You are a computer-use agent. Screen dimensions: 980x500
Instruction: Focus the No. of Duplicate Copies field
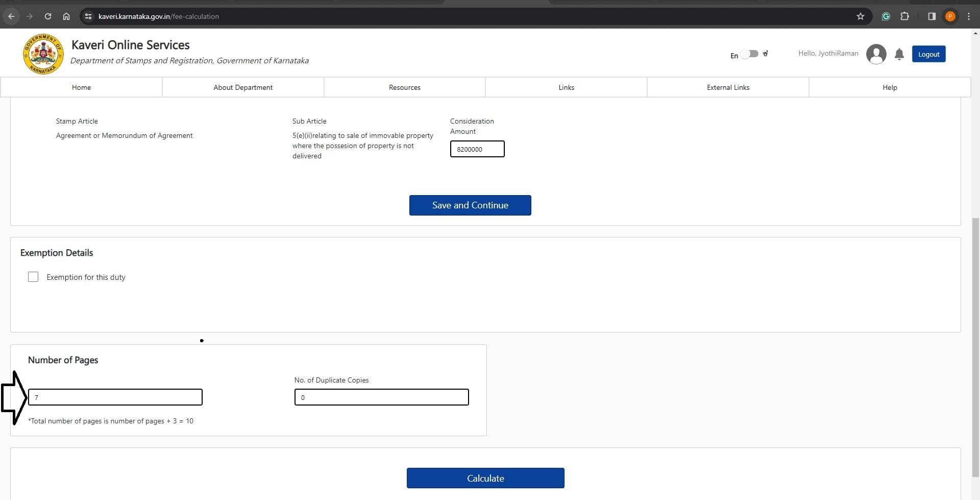pyautogui.click(x=381, y=397)
